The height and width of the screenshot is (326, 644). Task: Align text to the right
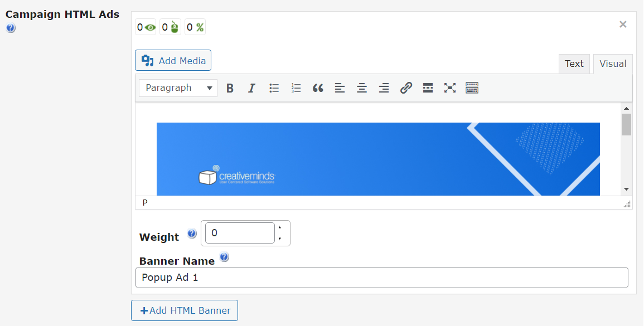click(x=384, y=88)
